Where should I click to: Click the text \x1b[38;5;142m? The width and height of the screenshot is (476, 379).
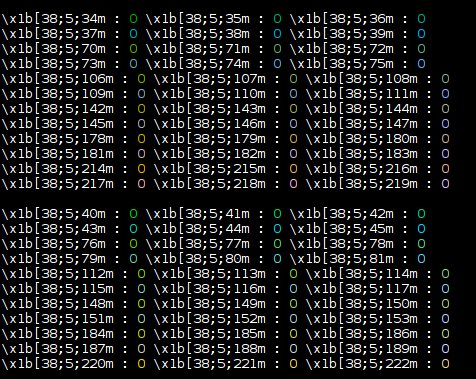(x=58, y=109)
